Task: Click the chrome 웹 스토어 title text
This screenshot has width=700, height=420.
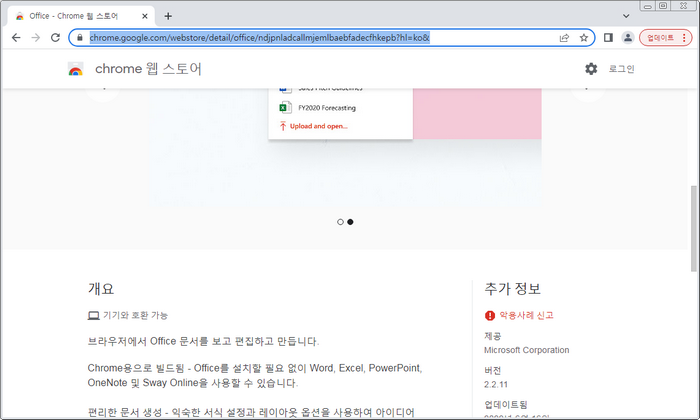Action: pyautogui.click(x=148, y=69)
